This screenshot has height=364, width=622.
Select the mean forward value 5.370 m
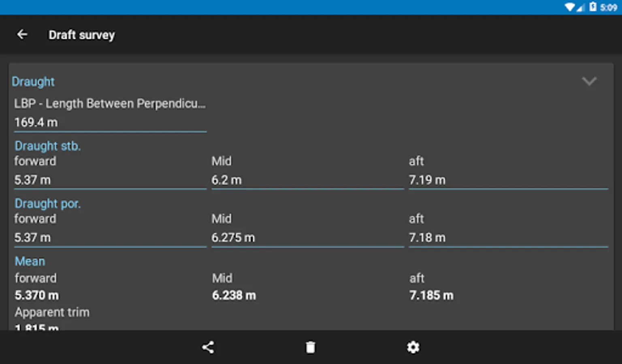pos(37,296)
